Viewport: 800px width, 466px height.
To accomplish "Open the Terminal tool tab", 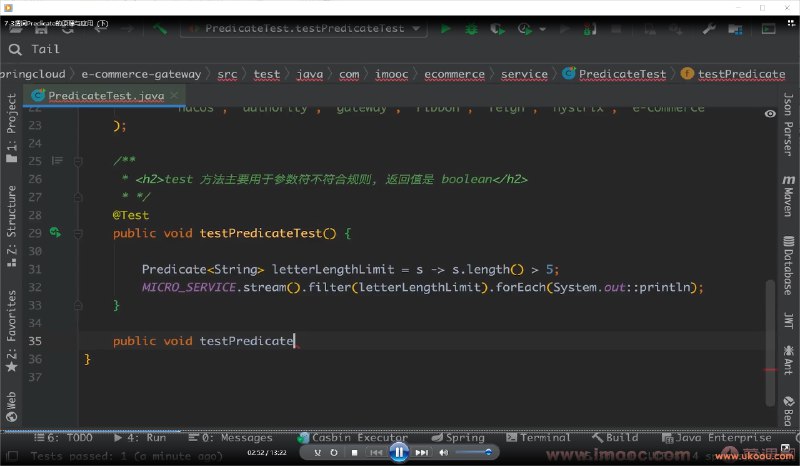I will click(x=538, y=437).
